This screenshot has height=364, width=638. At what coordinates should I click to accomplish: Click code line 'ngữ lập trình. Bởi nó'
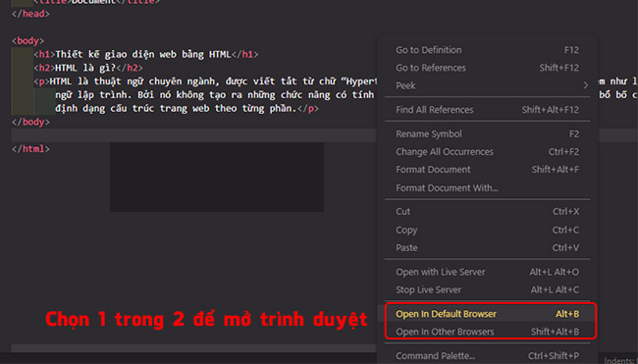tap(214, 95)
